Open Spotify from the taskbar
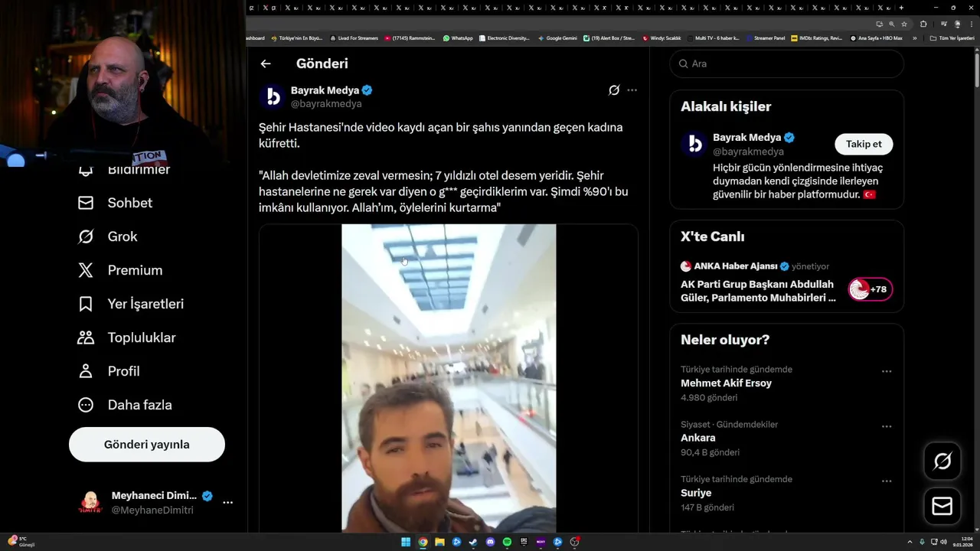This screenshot has width=980, height=551. pos(507,542)
